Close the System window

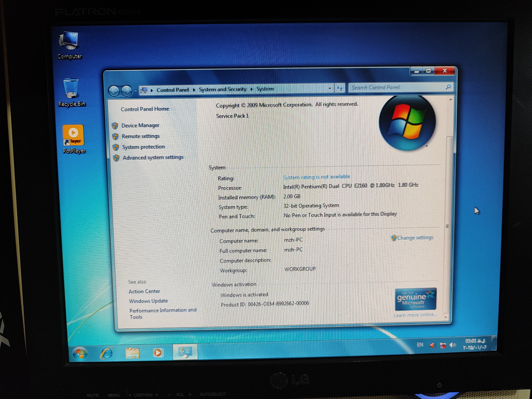click(x=445, y=71)
